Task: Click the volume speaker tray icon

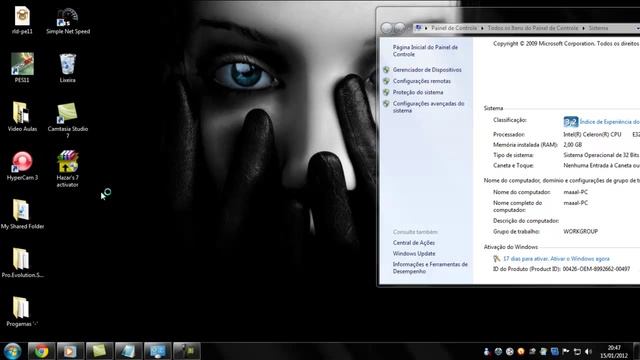Action: click(x=588, y=351)
